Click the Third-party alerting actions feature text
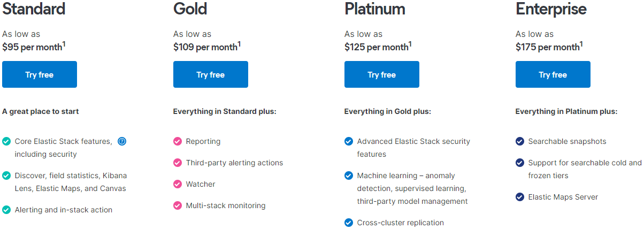 234,163
